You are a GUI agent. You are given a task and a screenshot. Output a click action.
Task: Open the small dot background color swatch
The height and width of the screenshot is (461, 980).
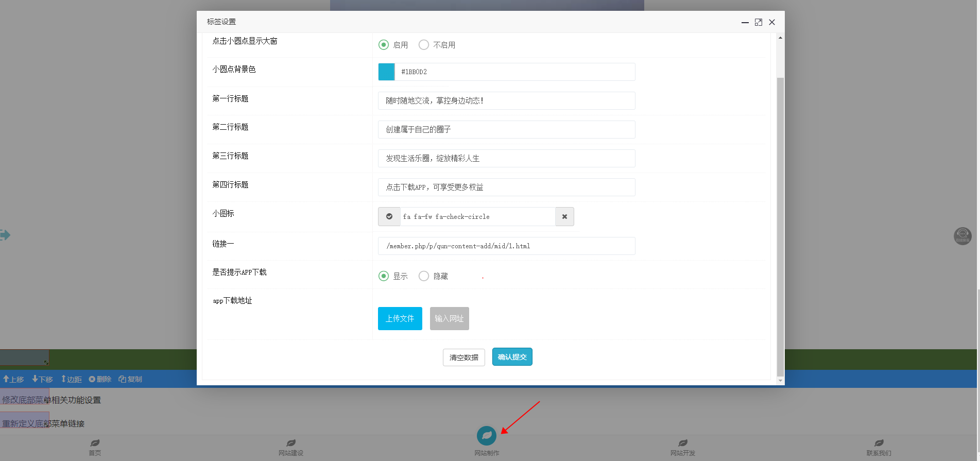click(x=386, y=72)
